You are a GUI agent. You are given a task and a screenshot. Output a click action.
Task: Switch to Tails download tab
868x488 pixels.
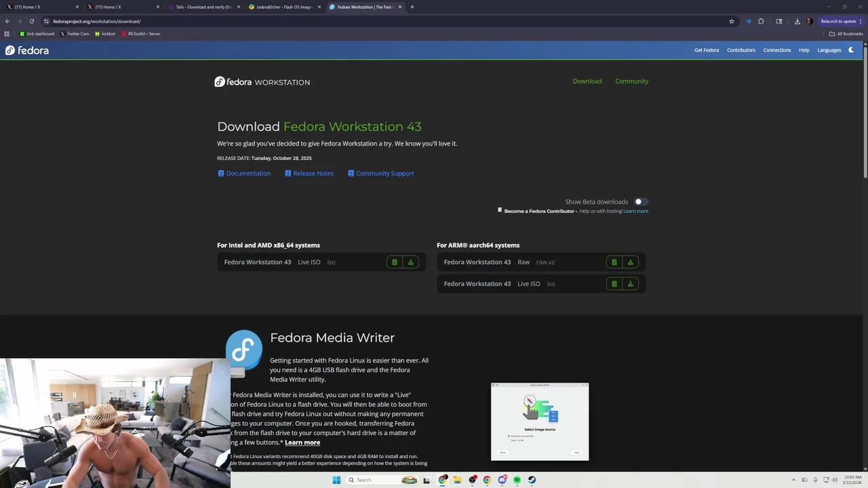[203, 7]
